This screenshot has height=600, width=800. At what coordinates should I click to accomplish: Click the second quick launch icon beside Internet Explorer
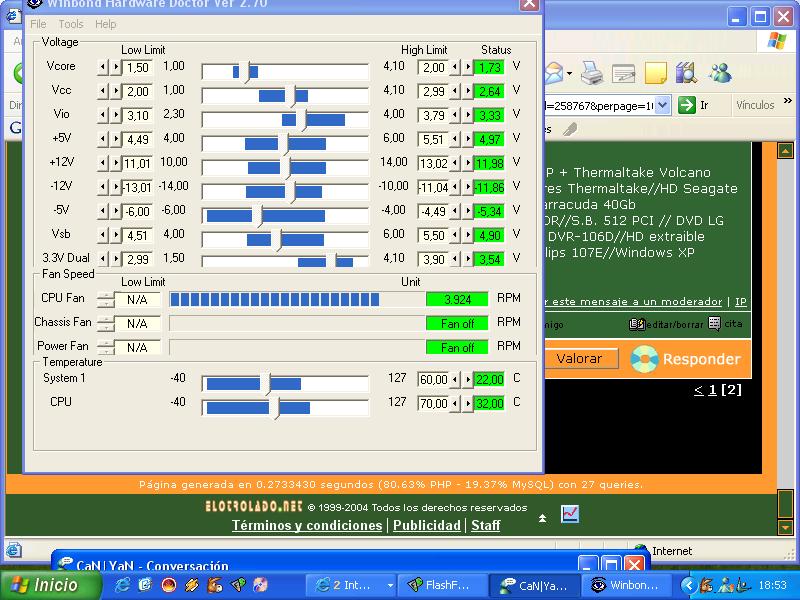coord(145,584)
